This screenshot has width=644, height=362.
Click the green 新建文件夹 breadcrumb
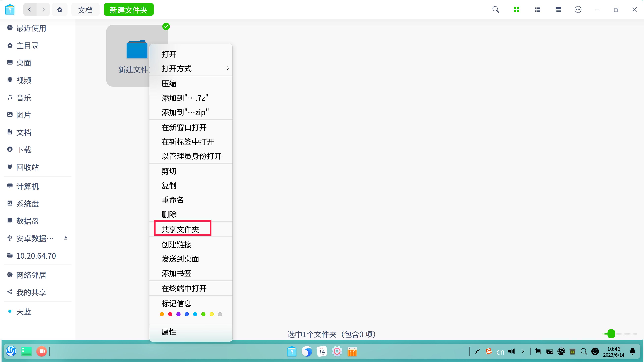pyautogui.click(x=128, y=10)
